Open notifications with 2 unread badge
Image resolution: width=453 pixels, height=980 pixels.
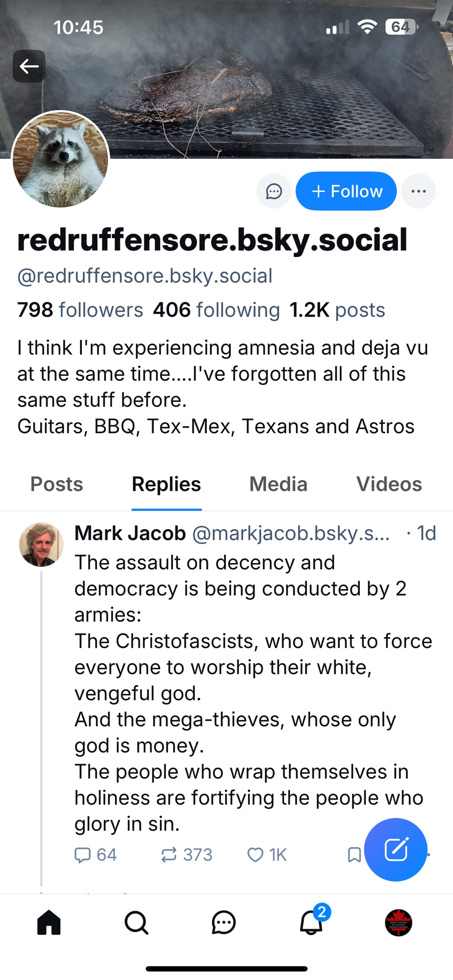click(x=312, y=922)
